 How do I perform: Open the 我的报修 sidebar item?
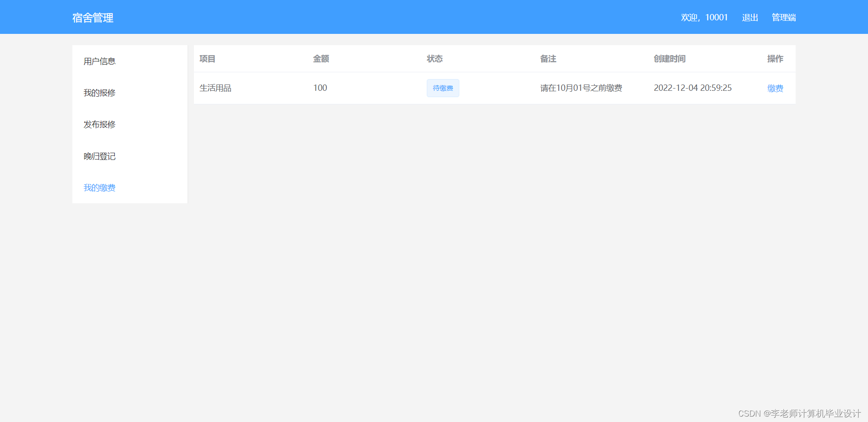[99, 93]
